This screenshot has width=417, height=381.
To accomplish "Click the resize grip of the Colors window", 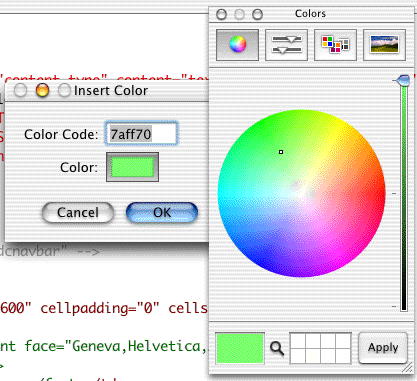I will pyautogui.click(x=407, y=367).
